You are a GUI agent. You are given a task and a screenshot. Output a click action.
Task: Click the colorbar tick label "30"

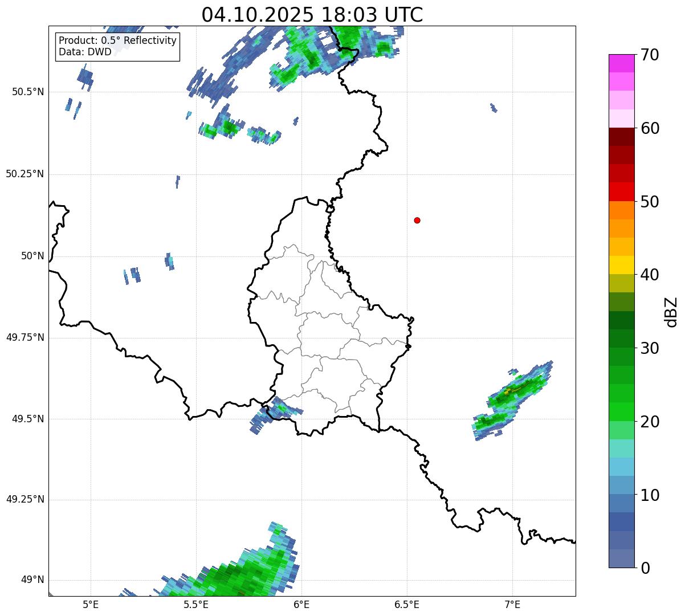650,348
